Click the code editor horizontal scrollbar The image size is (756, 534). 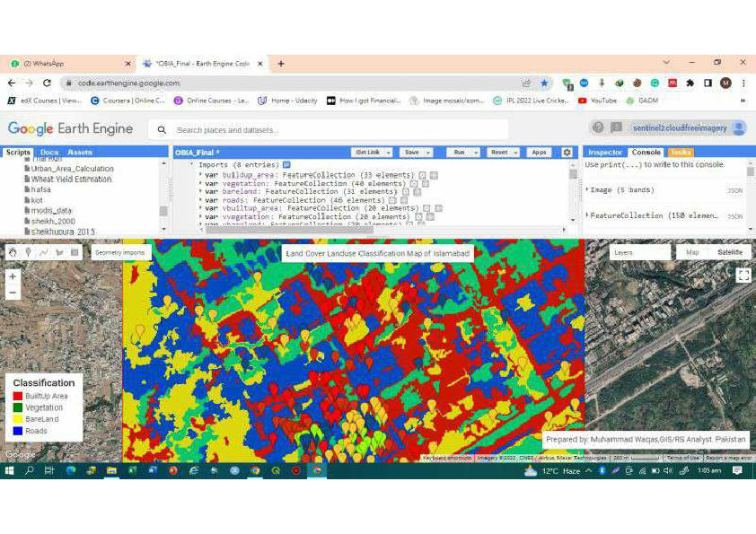click(x=289, y=230)
